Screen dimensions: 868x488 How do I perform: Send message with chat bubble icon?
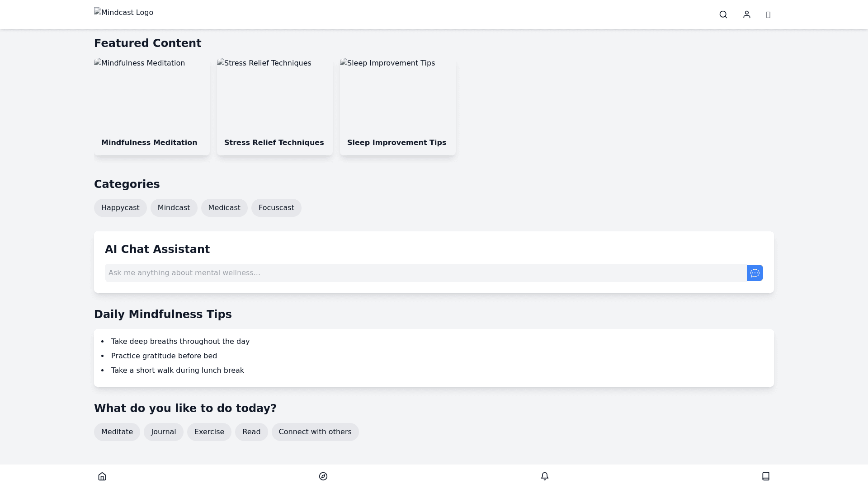coord(755,273)
